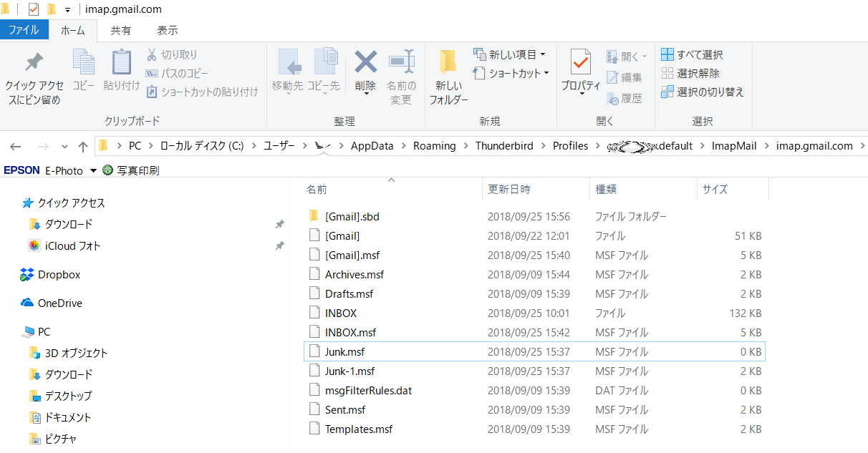This screenshot has height=453, width=868.
Task: Click the Copy To (コピー先) icon
Action: tap(325, 62)
